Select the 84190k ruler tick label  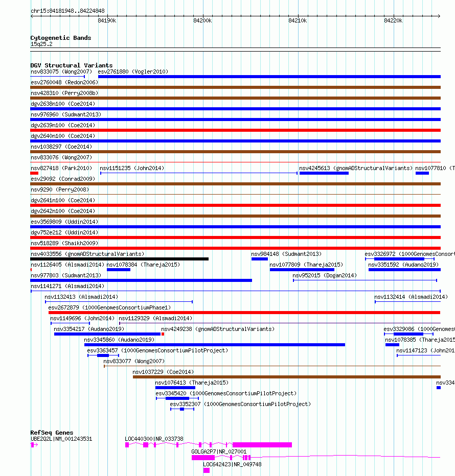pyautogui.click(x=107, y=20)
